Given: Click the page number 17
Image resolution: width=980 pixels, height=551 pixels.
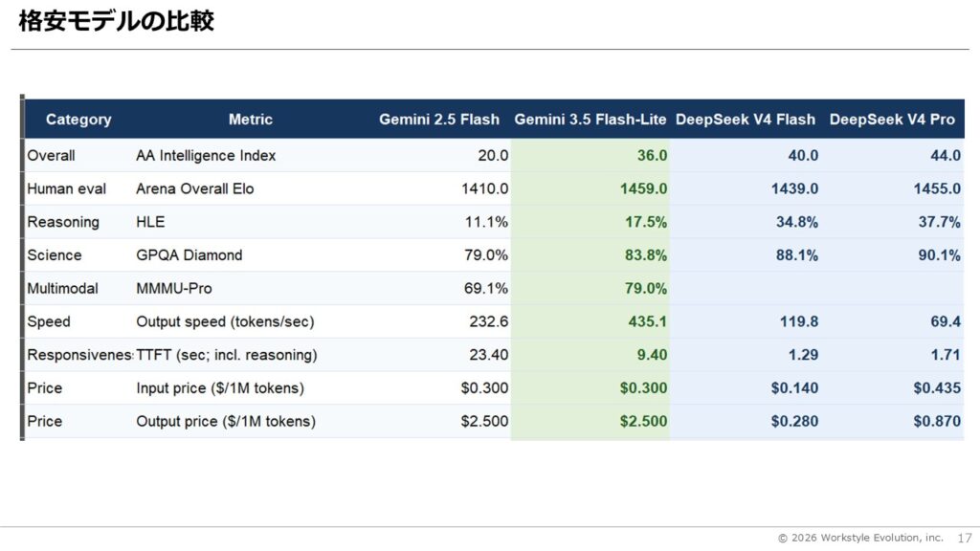Looking at the screenshot, I should pyautogui.click(x=965, y=538).
